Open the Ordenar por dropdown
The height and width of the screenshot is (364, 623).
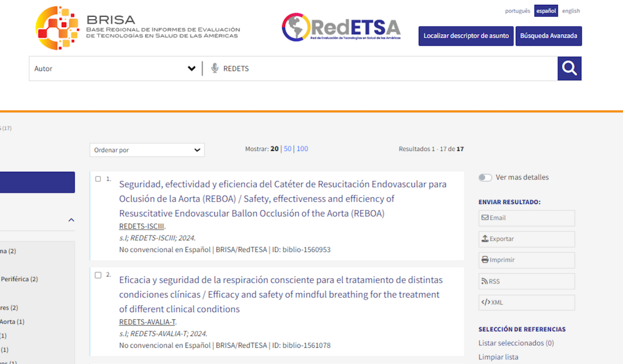tap(147, 150)
